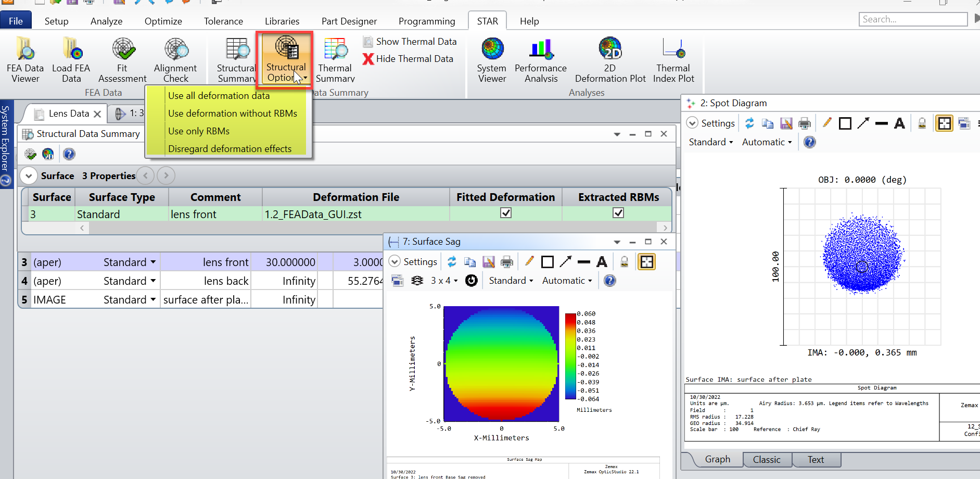Switch Spot Diagram to Text tab

pyautogui.click(x=816, y=460)
